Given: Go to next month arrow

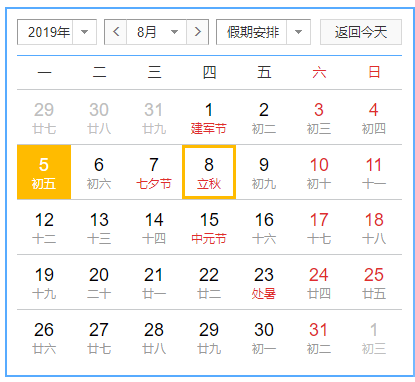Looking at the screenshot, I should pyautogui.click(x=198, y=32).
